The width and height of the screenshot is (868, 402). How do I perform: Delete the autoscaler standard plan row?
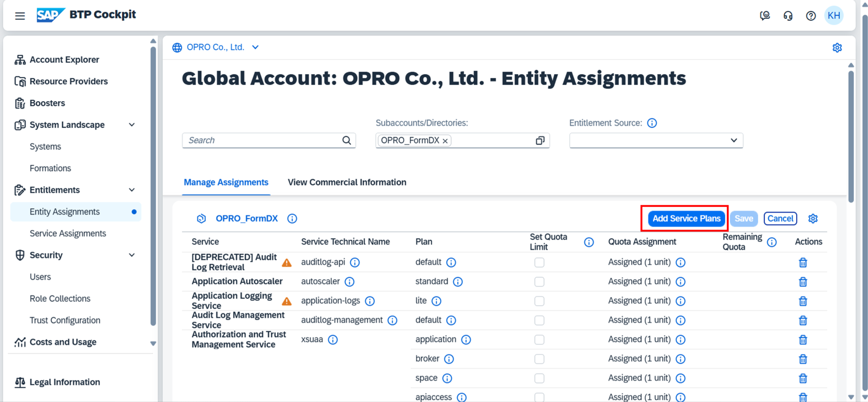802,281
